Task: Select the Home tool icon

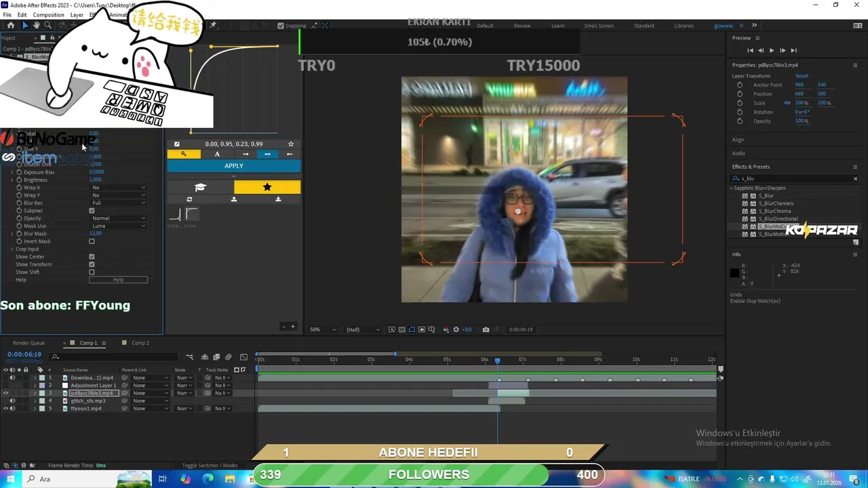Action: pos(10,25)
